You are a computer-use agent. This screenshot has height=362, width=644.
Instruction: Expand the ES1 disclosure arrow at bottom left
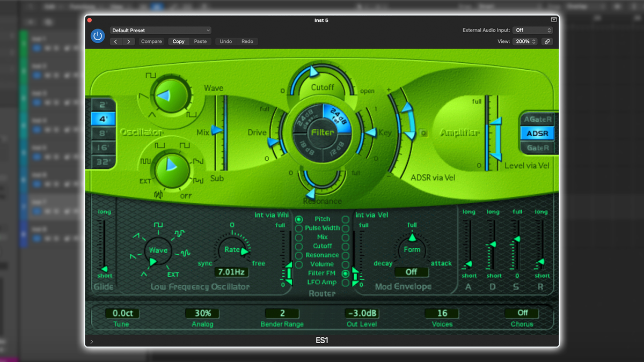[x=91, y=341]
